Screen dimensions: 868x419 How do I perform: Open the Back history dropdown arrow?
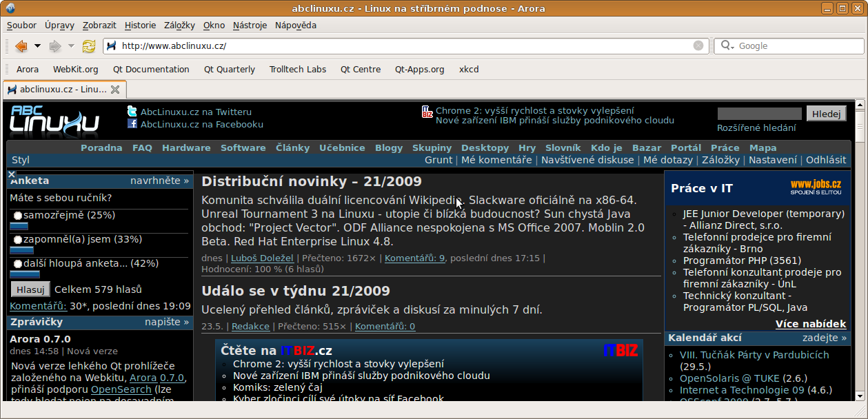pyautogui.click(x=37, y=46)
